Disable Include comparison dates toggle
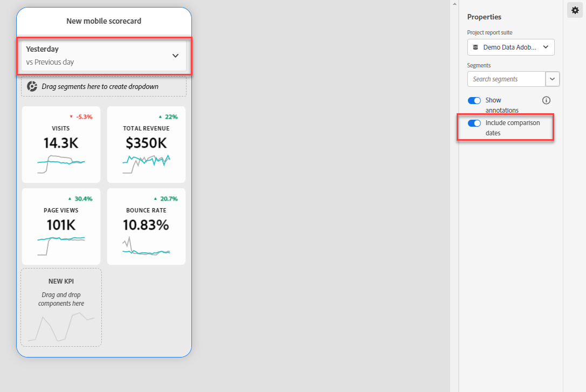The height and width of the screenshot is (392, 586). coord(474,123)
